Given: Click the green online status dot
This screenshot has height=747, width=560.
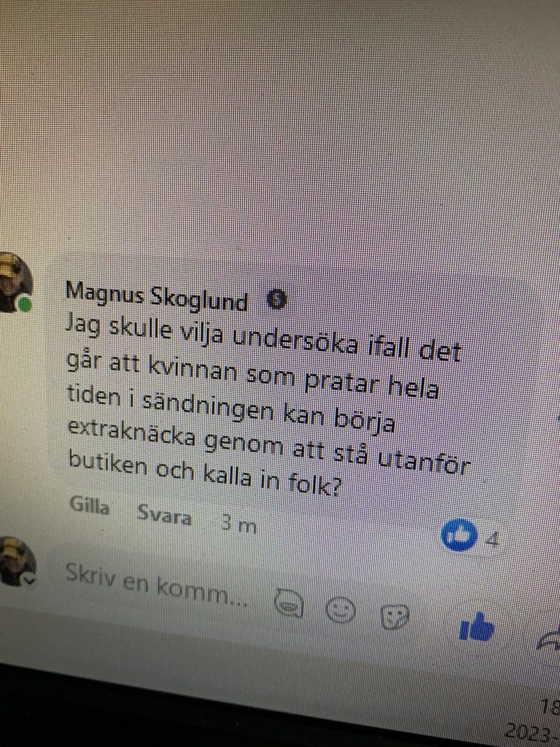Looking at the screenshot, I should click(x=24, y=304).
